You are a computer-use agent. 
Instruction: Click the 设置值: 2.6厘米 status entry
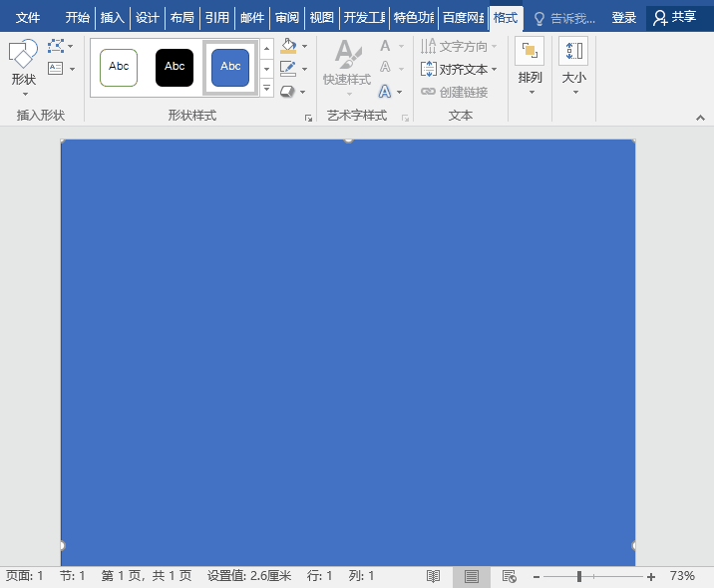(x=249, y=576)
